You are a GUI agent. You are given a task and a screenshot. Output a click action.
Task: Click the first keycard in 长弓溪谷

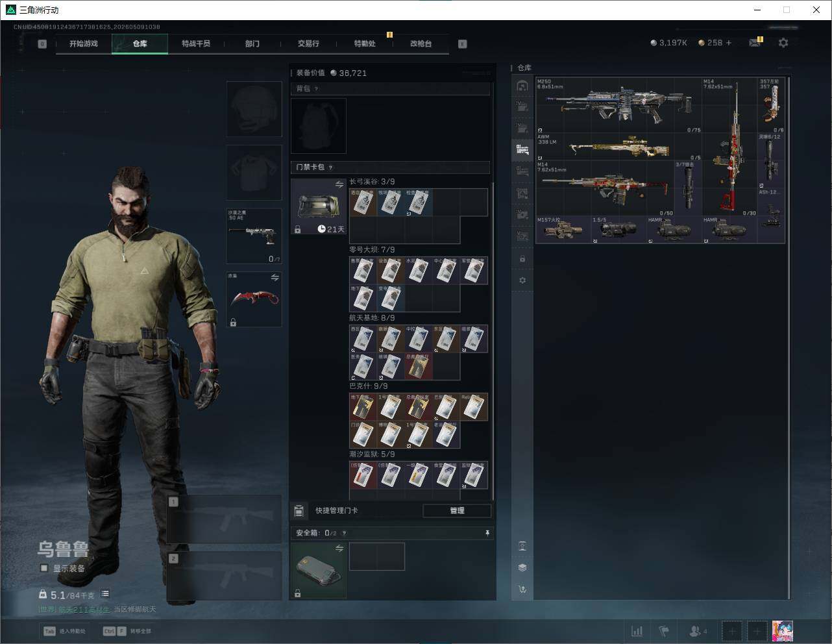(363, 203)
